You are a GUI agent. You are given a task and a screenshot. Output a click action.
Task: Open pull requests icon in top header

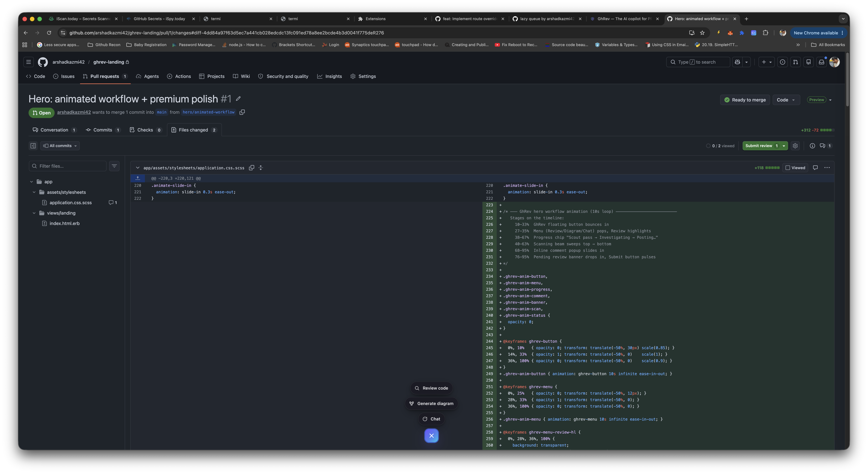pos(796,62)
